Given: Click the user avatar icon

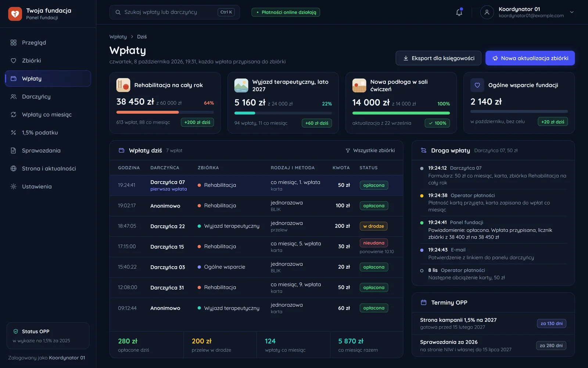Looking at the screenshot, I should coord(487,12).
